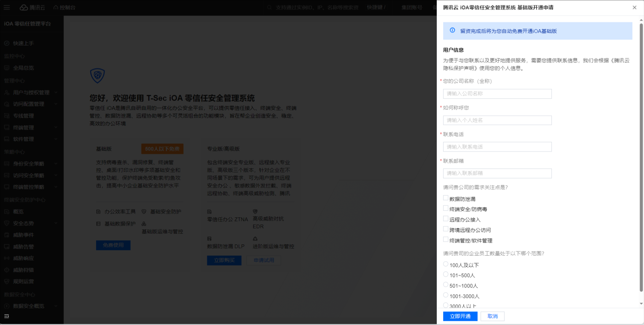644x325 pixels.
Task: Open the hamburger menu in the top bar
Action: pos(7,8)
